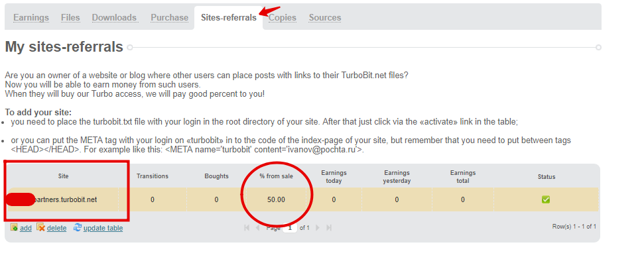Click the add site icon
Screen dimensions: 644x273
[x=14, y=227]
